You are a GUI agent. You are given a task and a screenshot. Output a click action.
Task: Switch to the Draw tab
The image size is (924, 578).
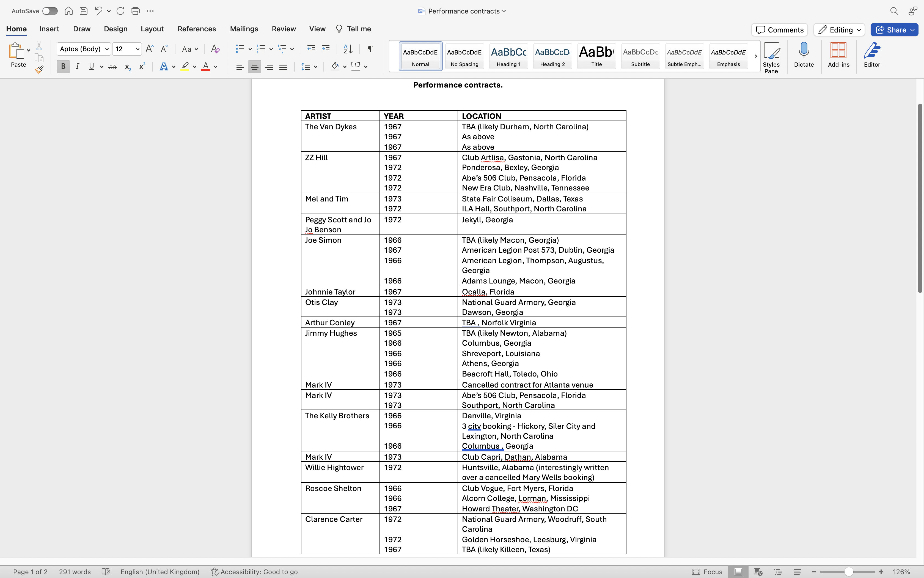click(82, 29)
